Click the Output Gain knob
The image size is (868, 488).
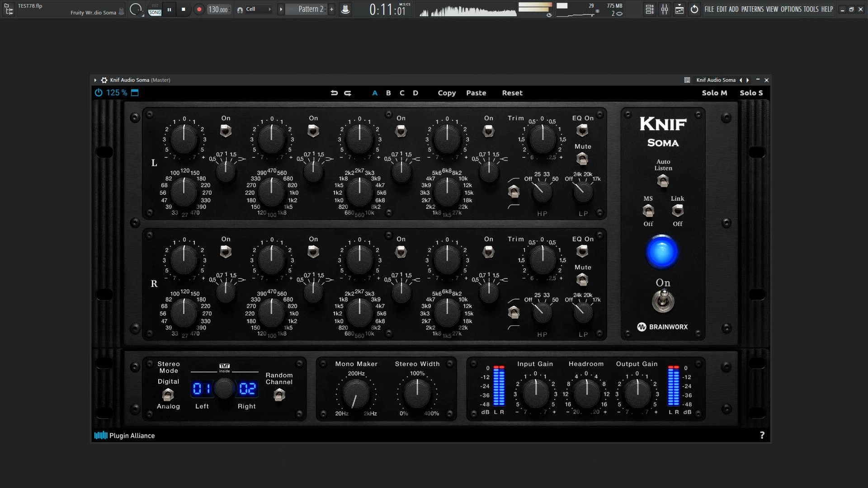click(x=637, y=394)
